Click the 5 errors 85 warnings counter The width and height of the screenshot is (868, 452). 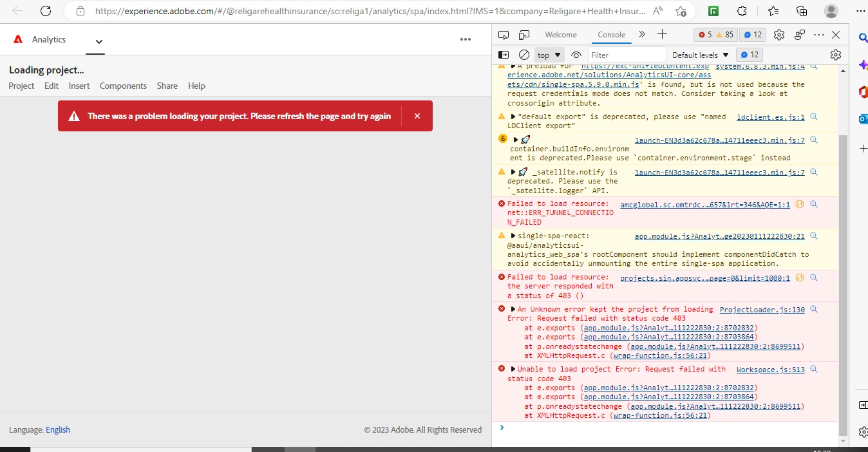715,35
